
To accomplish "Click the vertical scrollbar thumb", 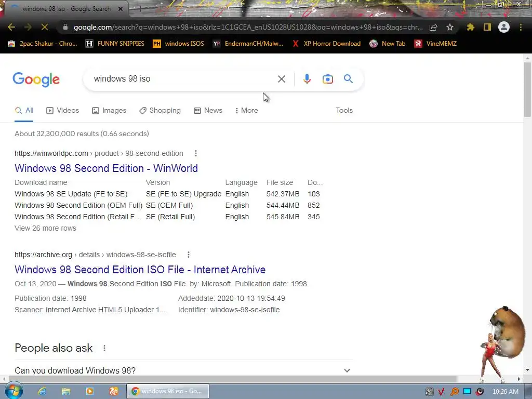I will pos(527,89).
